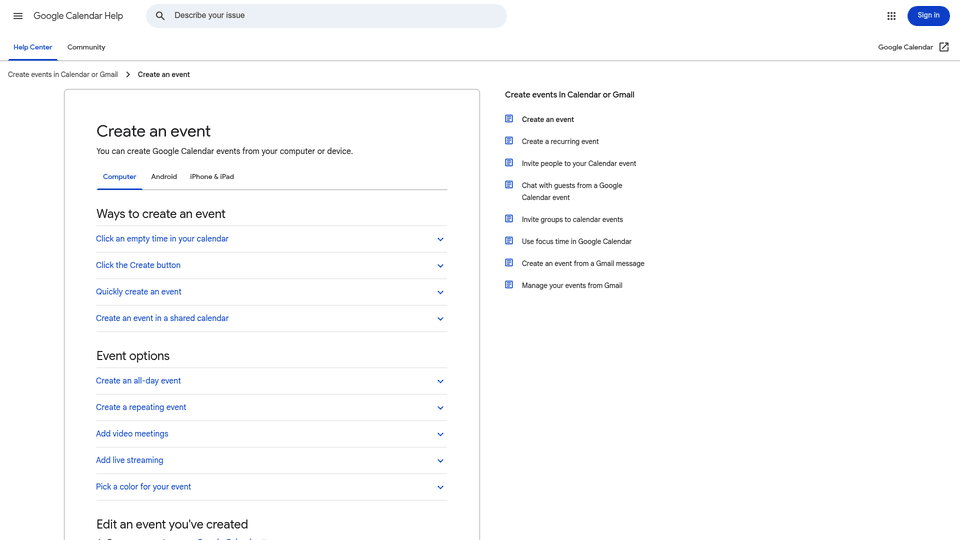The height and width of the screenshot is (540, 960).
Task: Expand chevron for Create an all-day event
Action: point(440,381)
